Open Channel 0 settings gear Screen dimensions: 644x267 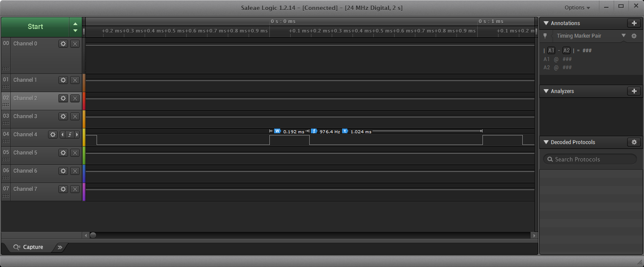[63, 44]
